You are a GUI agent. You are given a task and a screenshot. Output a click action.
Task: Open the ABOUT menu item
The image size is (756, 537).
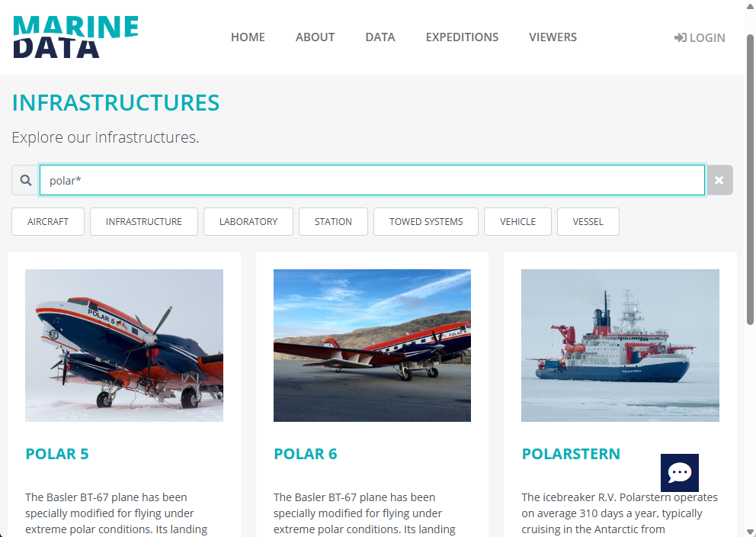315,37
